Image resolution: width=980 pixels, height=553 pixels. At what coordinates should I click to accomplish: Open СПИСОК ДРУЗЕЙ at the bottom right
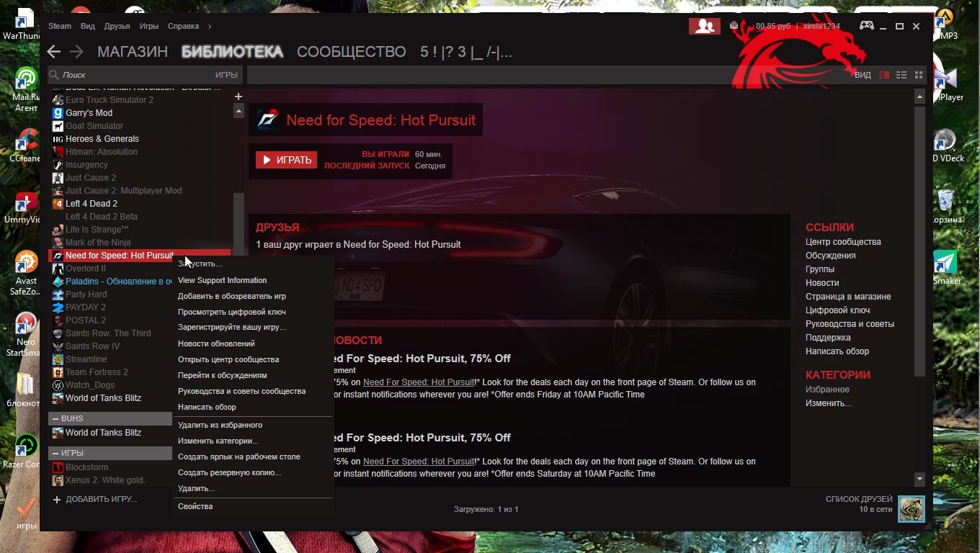pyautogui.click(x=859, y=499)
